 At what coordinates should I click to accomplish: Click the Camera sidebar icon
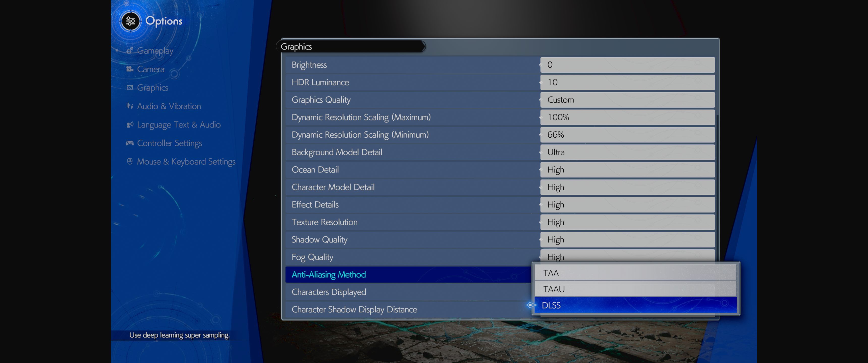130,69
